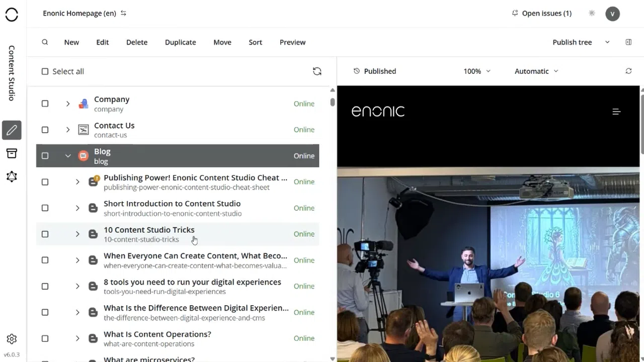The width and height of the screenshot is (644, 362).
Task: Click the Contact Us form icon
Action: click(84, 130)
